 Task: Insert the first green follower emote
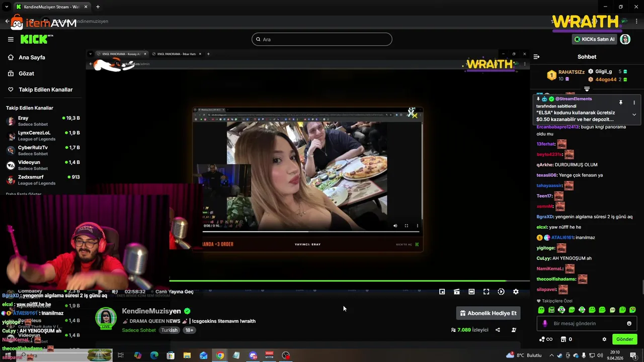[x=541, y=310]
